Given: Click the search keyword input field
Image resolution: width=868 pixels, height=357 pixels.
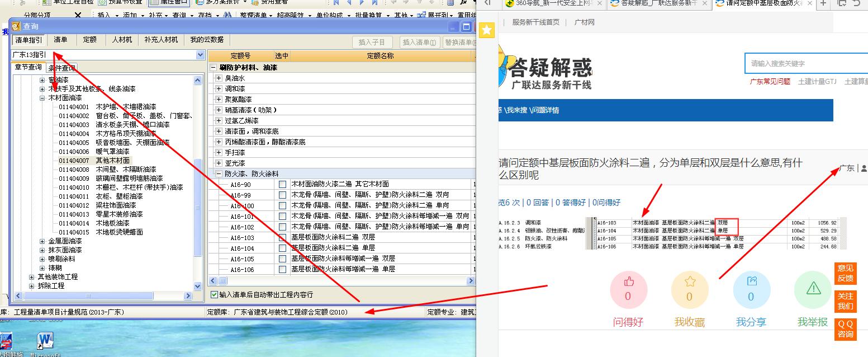Looking at the screenshot, I should pos(806,63).
